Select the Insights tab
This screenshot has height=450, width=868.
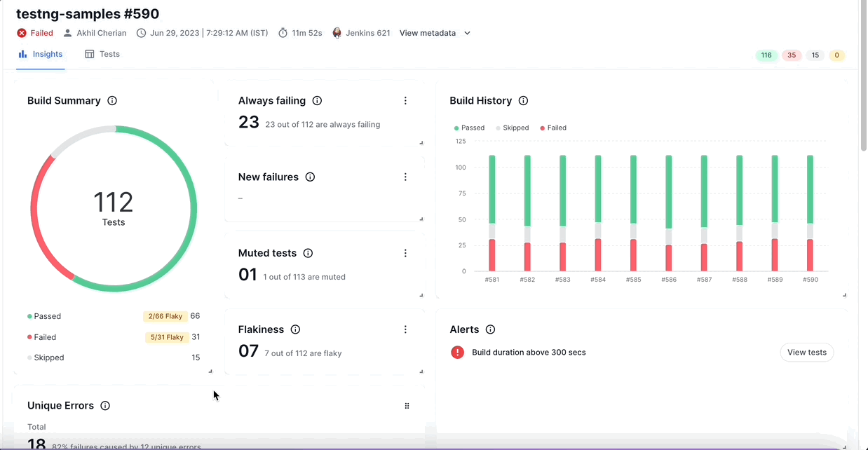coord(41,54)
